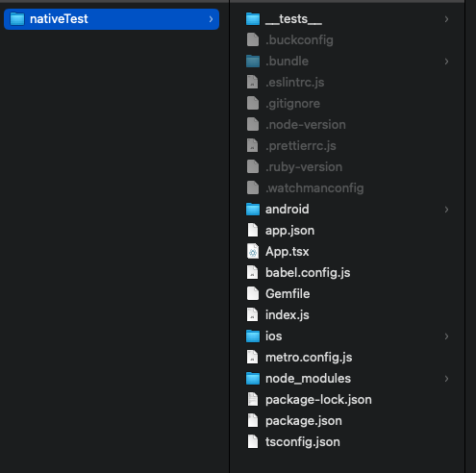Select the nativeTest folder name
The height and width of the screenshot is (473, 476).
point(59,19)
